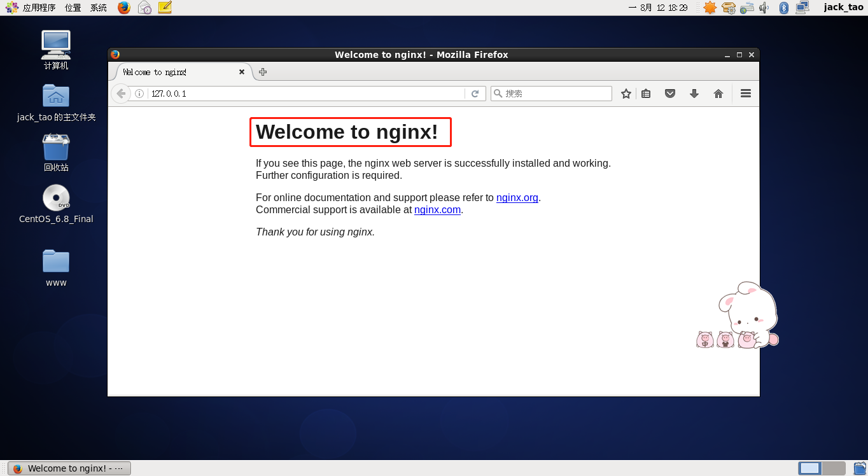
Task: Open the Firefox hamburger menu
Action: click(746, 94)
